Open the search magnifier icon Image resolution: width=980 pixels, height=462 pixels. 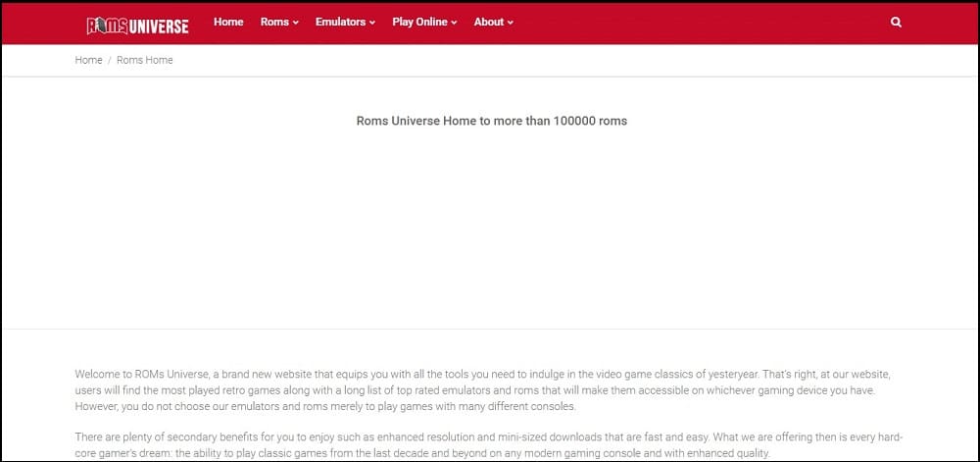pos(896,22)
